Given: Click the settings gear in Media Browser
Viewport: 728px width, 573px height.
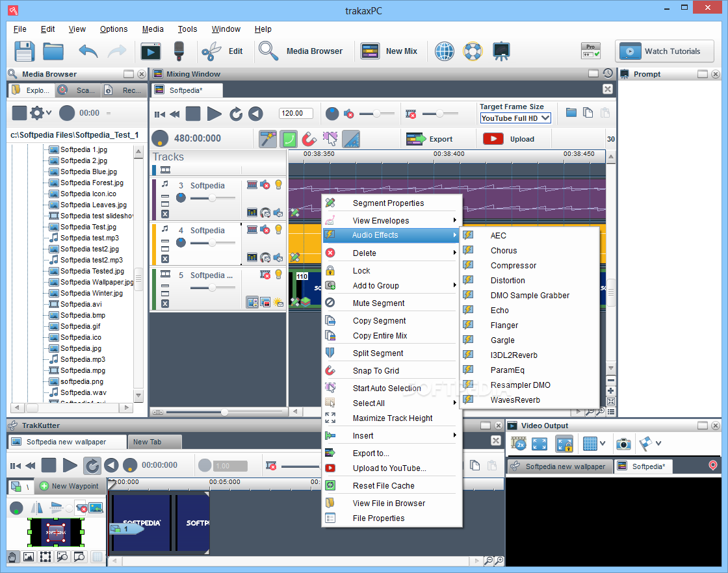Looking at the screenshot, I should [x=36, y=113].
